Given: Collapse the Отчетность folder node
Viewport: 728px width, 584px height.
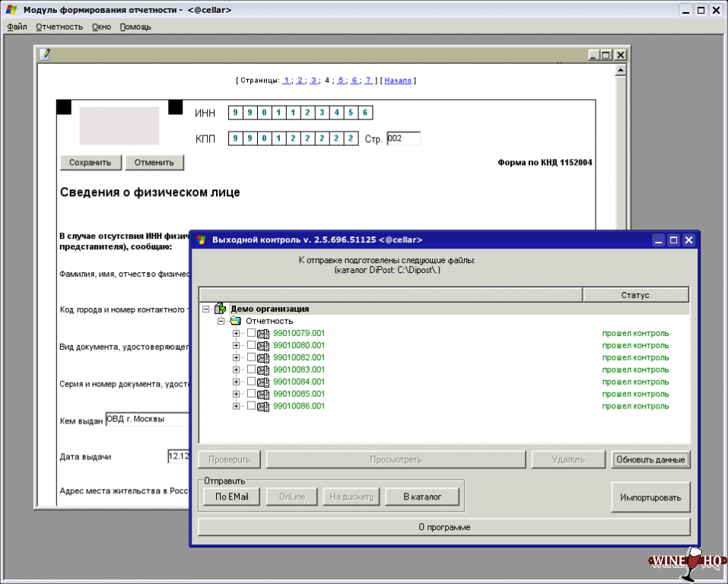Looking at the screenshot, I should pyautogui.click(x=221, y=321).
